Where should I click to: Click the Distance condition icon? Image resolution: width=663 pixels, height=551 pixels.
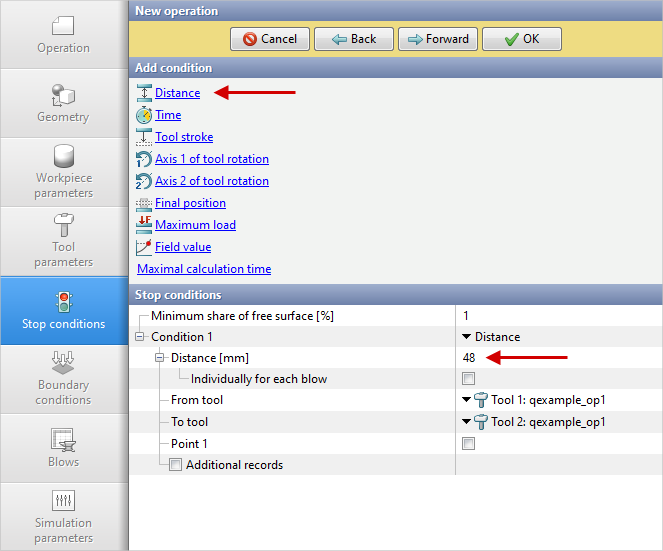(x=144, y=93)
